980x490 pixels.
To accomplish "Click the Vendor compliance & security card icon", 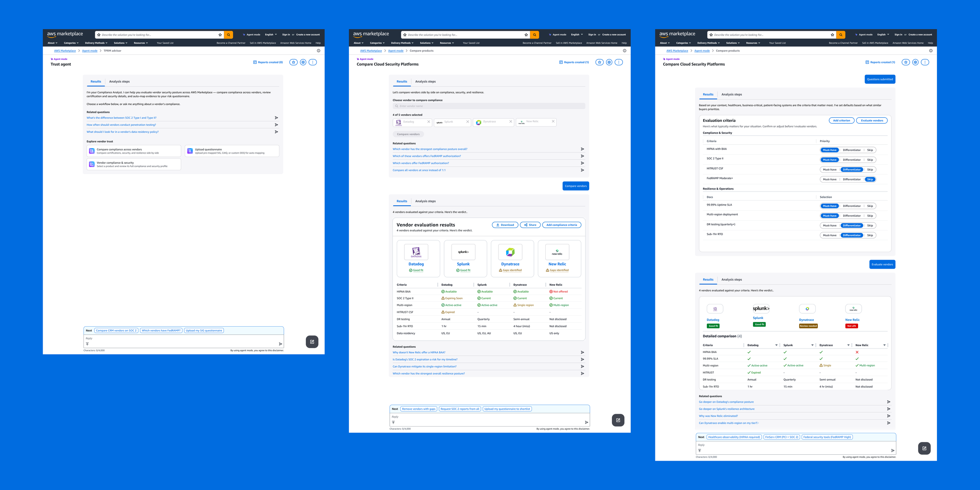I will coord(92,164).
